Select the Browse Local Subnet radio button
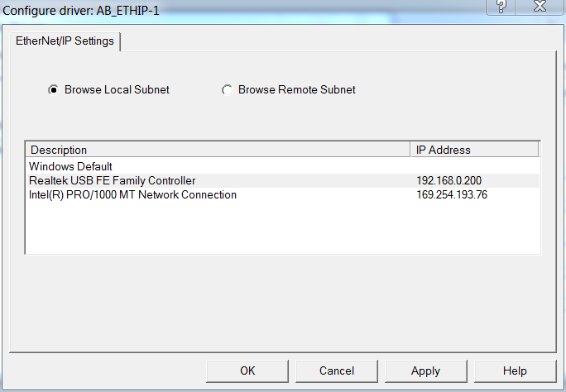The height and width of the screenshot is (392, 566). pyautogui.click(x=54, y=89)
